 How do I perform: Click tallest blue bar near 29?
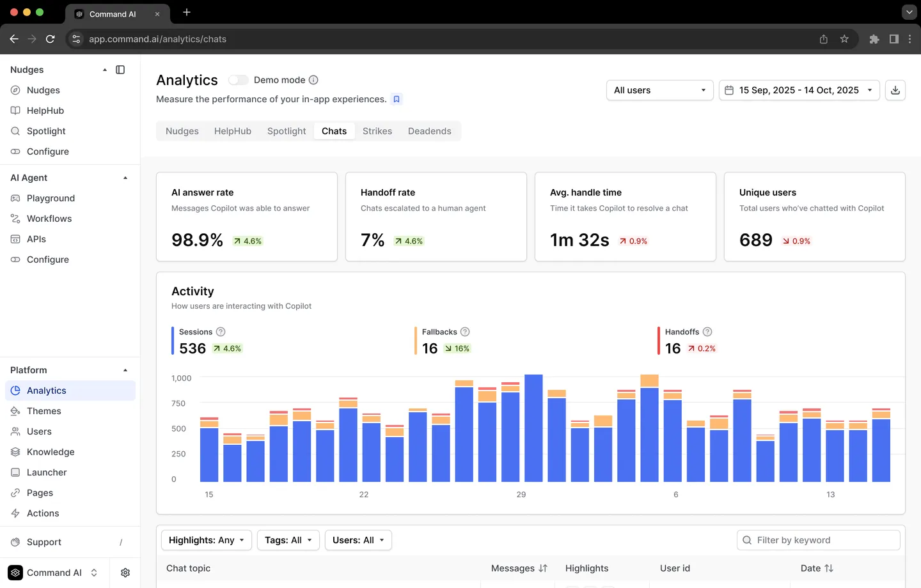[533, 428]
